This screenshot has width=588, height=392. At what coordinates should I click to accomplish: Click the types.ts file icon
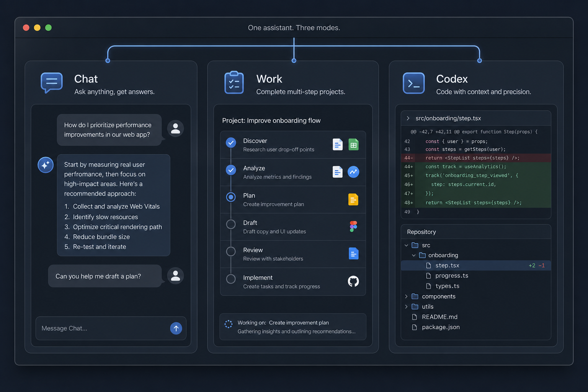click(x=429, y=286)
